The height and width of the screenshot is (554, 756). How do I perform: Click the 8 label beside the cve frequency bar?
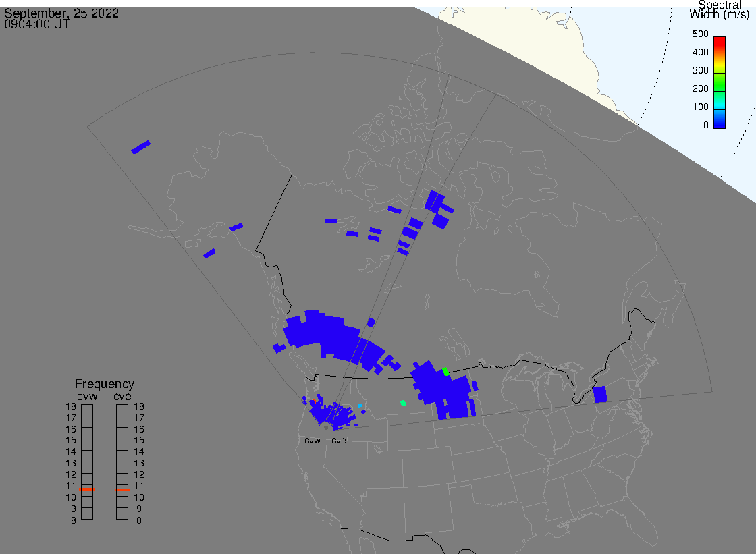pyautogui.click(x=139, y=520)
